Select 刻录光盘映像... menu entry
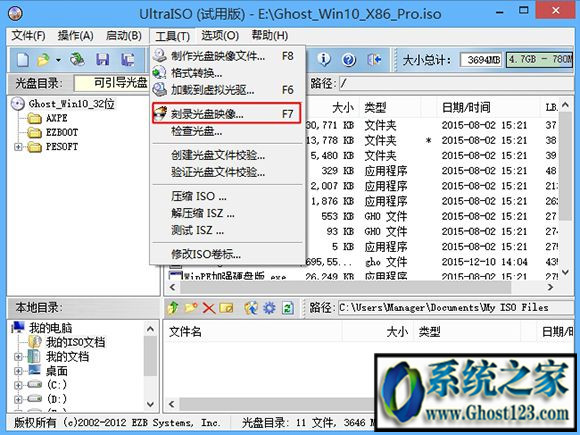Image resolution: width=580 pixels, height=435 pixels. [x=227, y=114]
